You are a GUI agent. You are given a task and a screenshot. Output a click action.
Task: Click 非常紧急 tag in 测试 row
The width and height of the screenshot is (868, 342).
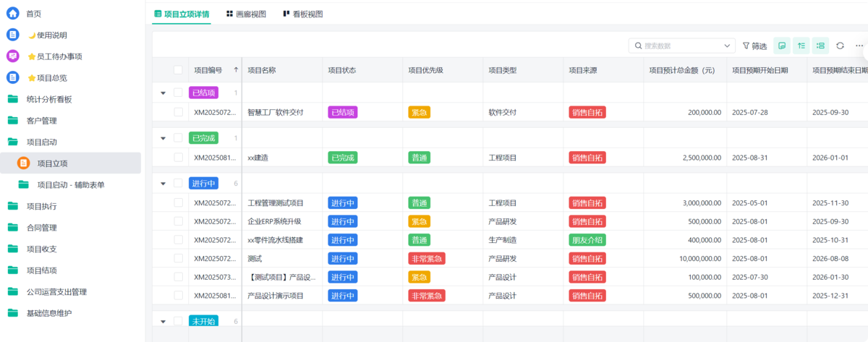[x=426, y=258]
